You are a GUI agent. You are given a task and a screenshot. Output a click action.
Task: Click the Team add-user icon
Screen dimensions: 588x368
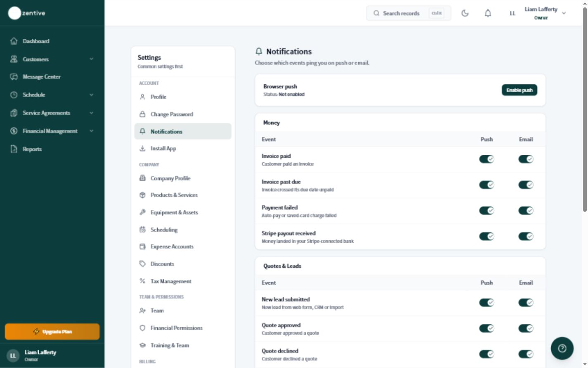142,311
